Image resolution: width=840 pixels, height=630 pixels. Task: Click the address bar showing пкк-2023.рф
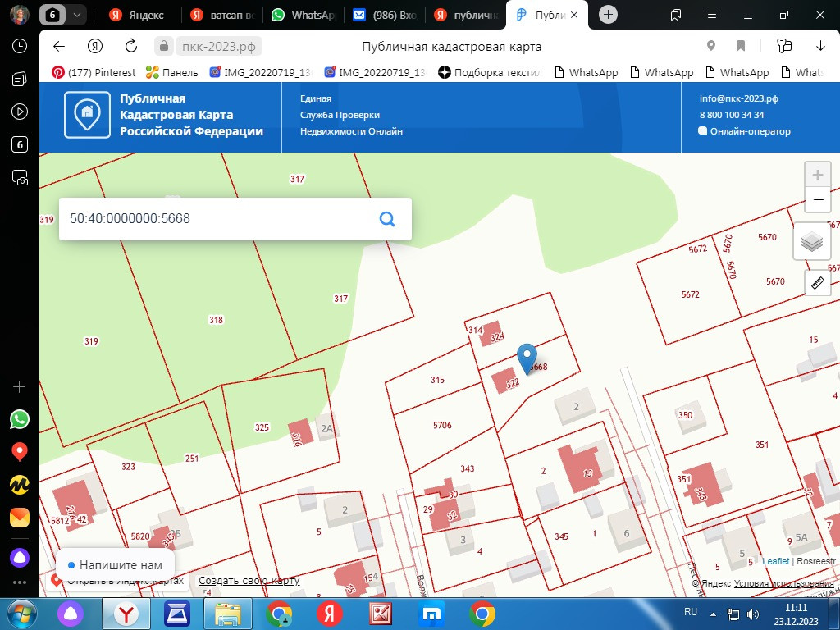click(x=218, y=47)
